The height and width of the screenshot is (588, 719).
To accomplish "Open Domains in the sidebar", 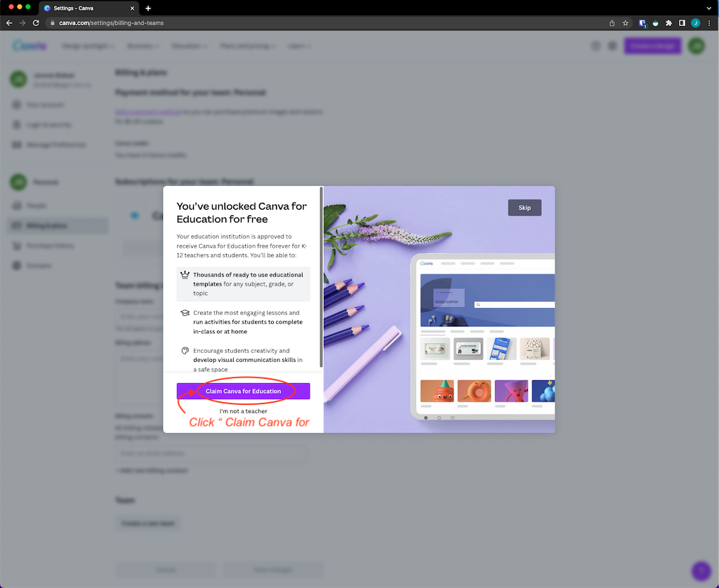I will tap(58, 265).
